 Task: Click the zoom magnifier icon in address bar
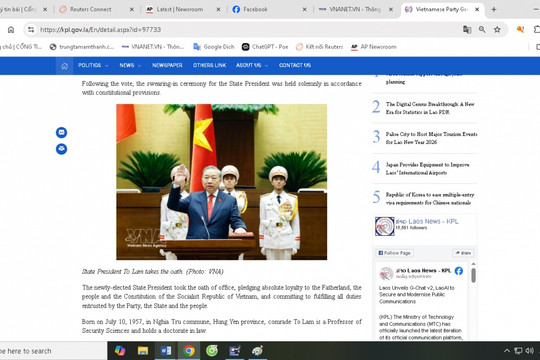pos(482,30)
